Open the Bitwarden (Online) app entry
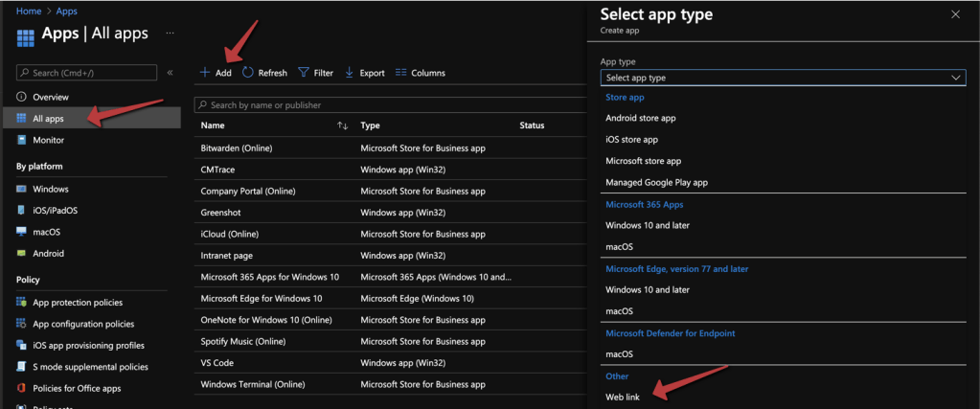 tap(236, 148)
